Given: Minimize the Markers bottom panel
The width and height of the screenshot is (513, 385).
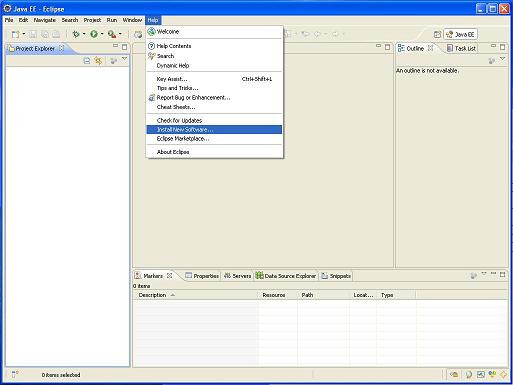Looking at the screenshot, I should click(x=494, y=274).
